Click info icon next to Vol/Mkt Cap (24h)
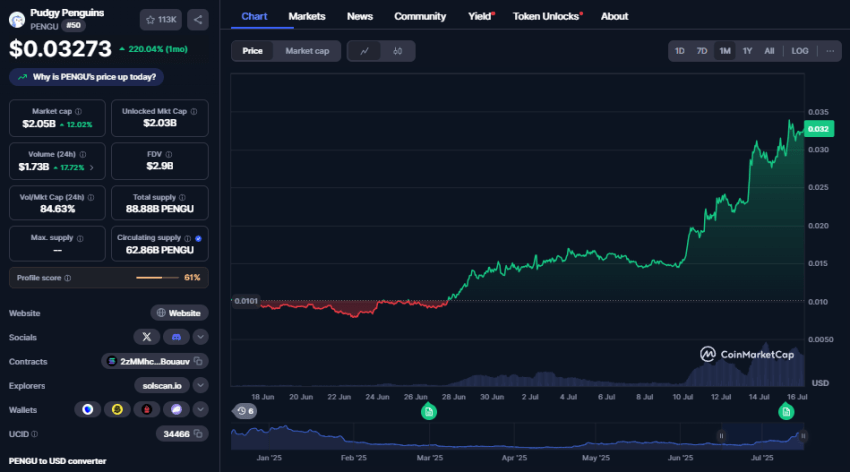 (91, 197)
